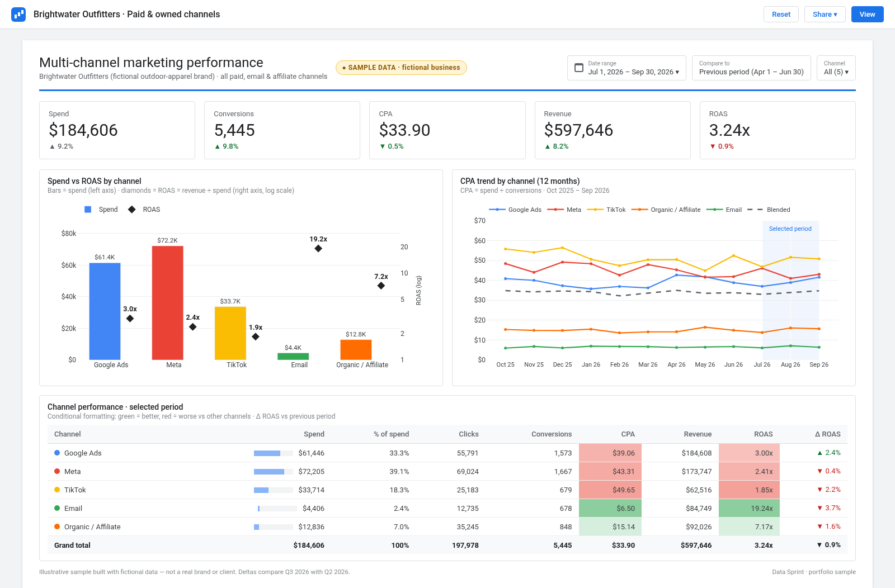Open the Compare to previous period selector
Screen dimensions: 895x588
(751, 68)
